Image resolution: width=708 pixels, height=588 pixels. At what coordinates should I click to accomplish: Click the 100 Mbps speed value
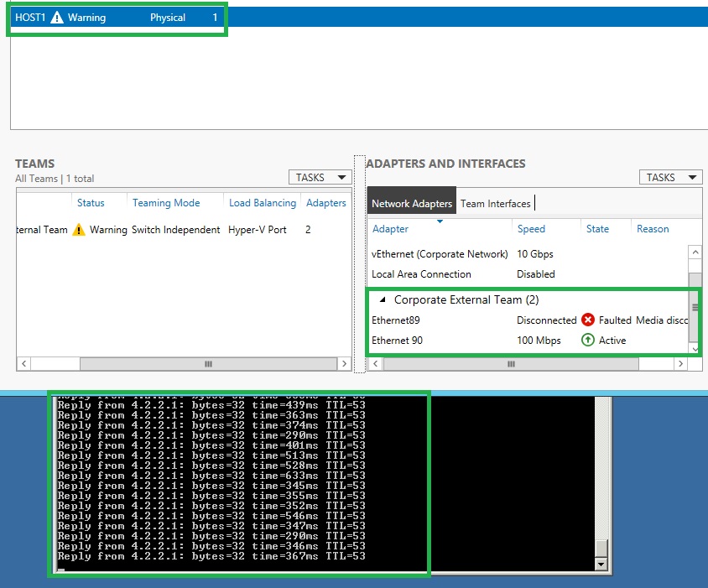[539, 341]
